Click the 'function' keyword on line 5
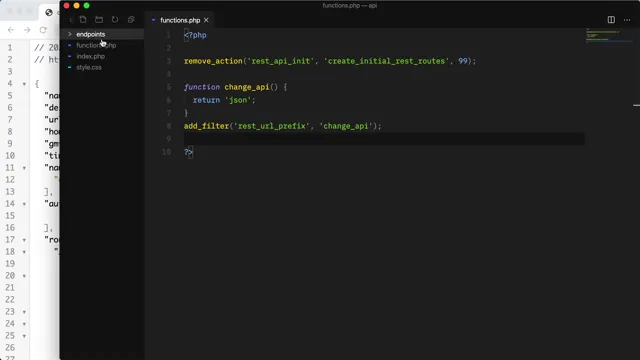This screenshot has height=360, width=640. [202, 87]
